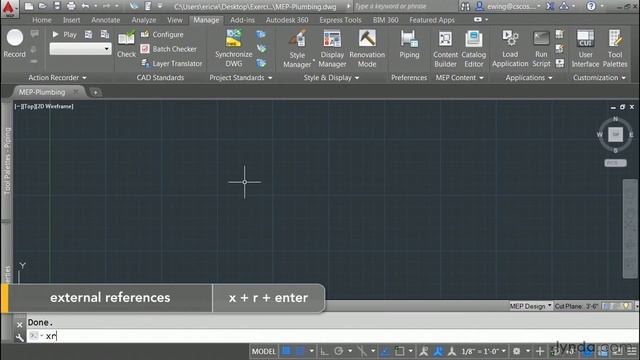Viewport: 640px width, 360px height.
Task: Close the command line window
Action: pyautogui.click(x=19, y=325)
